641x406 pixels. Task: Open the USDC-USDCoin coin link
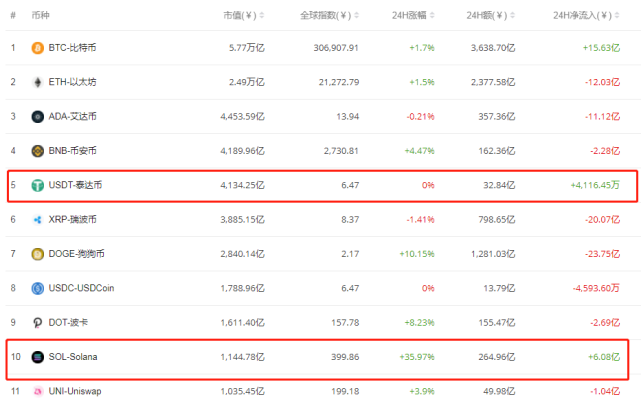81,288
